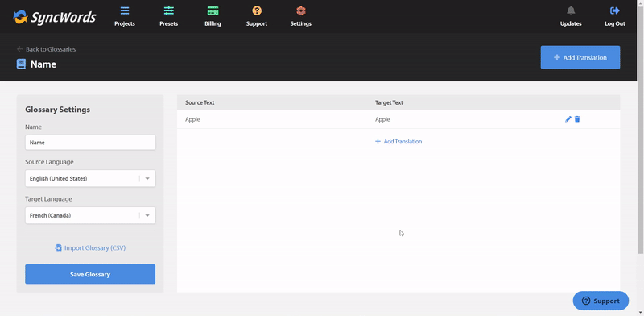Go to the Billing card icon
Screen dimensions: 644x316
click(x=213, y=11)
